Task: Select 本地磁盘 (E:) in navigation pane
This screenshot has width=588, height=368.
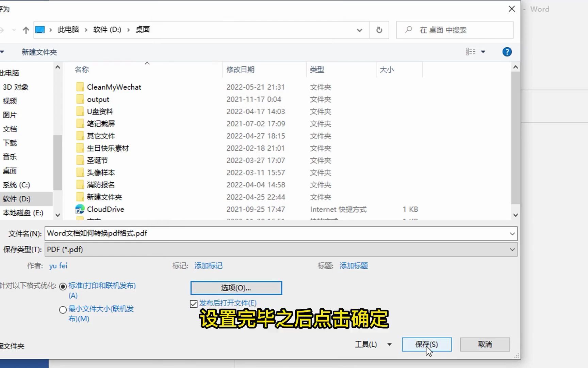Action: coord(23,213)
